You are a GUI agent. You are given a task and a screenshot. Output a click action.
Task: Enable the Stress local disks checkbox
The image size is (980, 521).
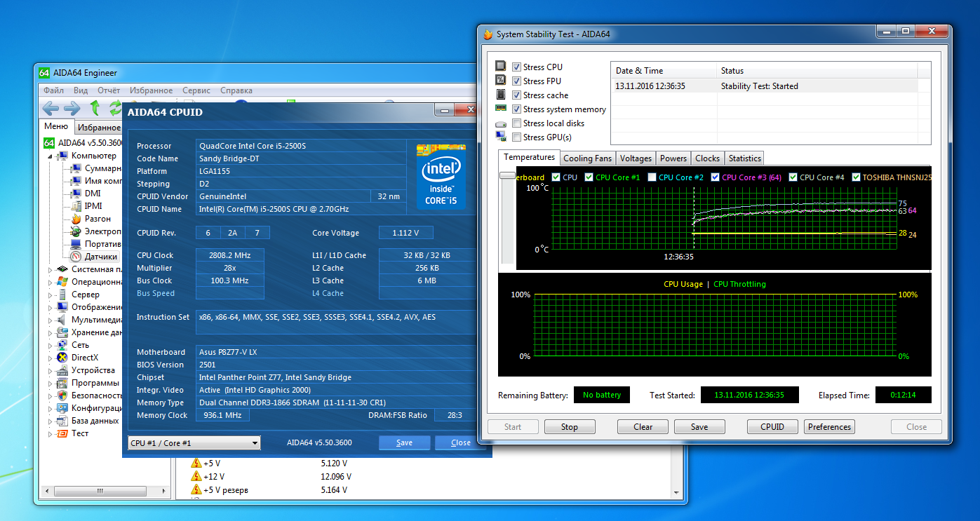pyautogui.click(x=517, y=123)
